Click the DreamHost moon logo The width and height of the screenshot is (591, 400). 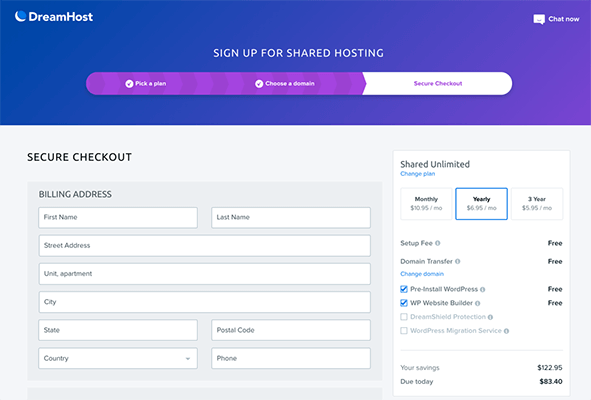[20, 16]
